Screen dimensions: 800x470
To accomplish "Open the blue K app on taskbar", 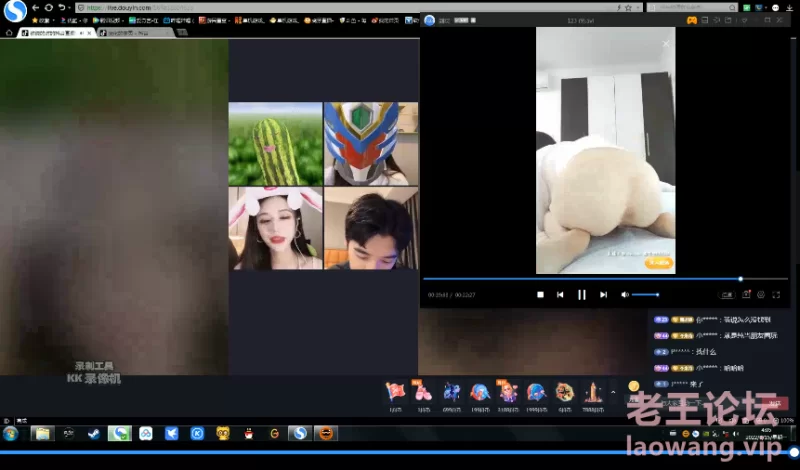I will pyautogui.click(x=197, y=434).
